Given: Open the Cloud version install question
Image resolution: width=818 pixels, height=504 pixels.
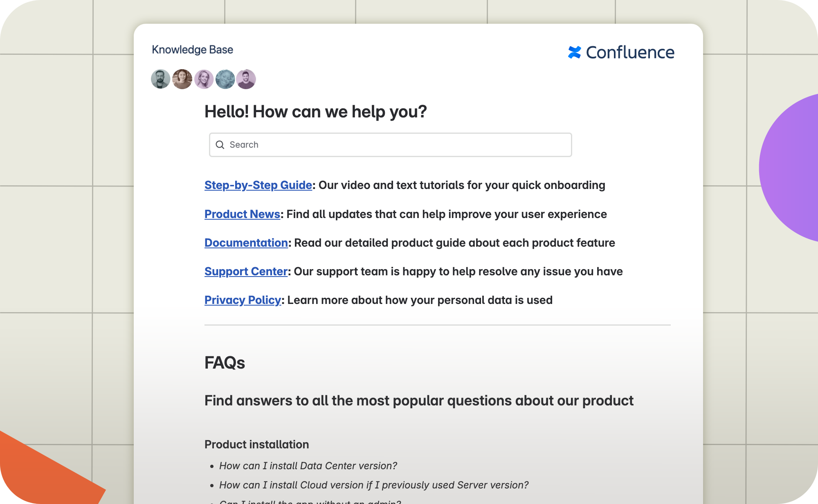Looking at the screenshot, I should [374, 485].
